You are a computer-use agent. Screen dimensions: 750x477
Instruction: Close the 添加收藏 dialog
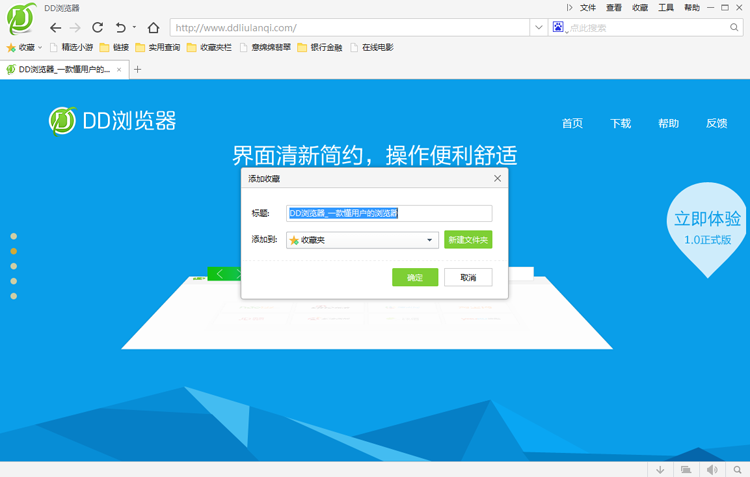coord(497,178)
